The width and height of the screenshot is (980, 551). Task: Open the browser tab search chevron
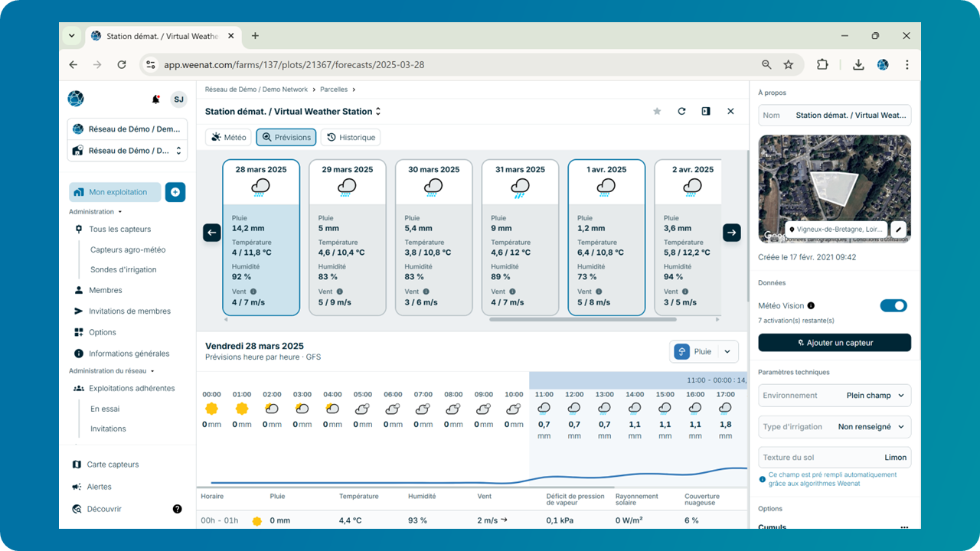coord(72,36)
